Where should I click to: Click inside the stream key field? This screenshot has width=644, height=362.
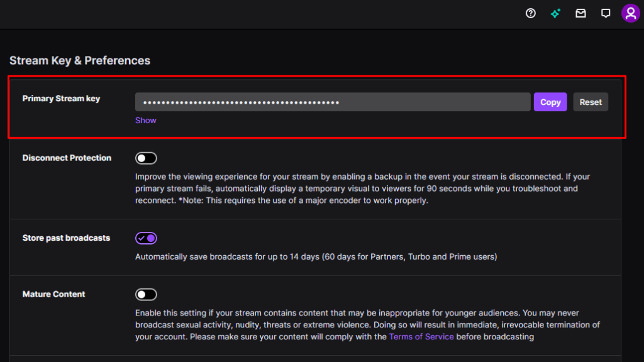pyautogui.click(x=333, y=101)
